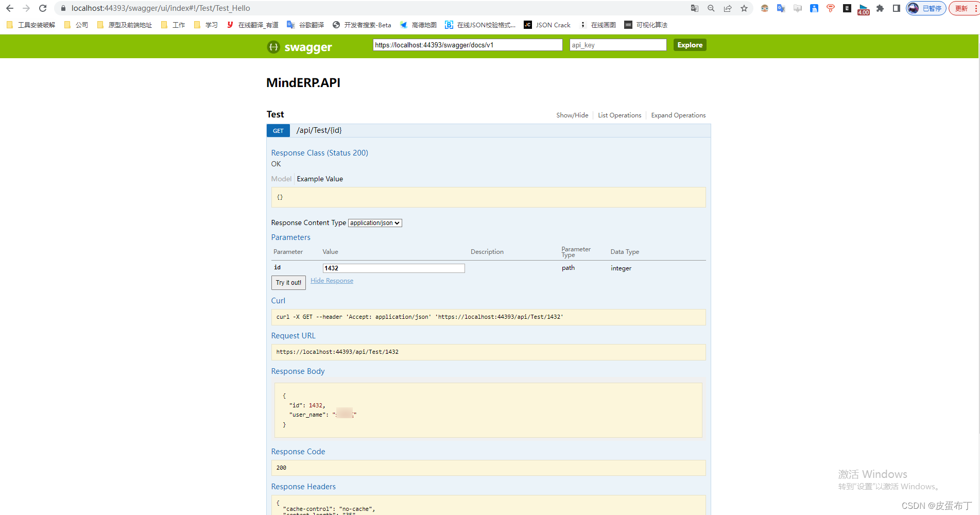
Task: Click the response code value 200
Action: 281,468
